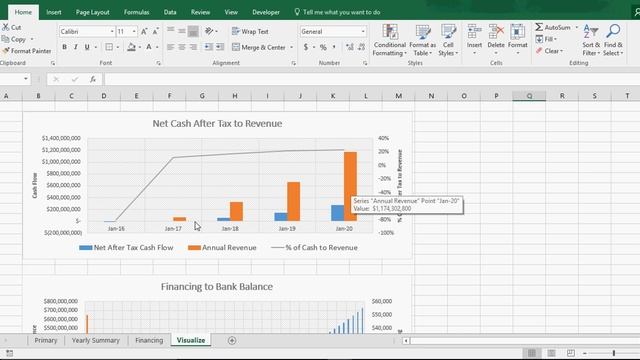The width and height of the screenshot is (640, 360).
Task: Click AutoSum
Action: [x=553, y=27]
